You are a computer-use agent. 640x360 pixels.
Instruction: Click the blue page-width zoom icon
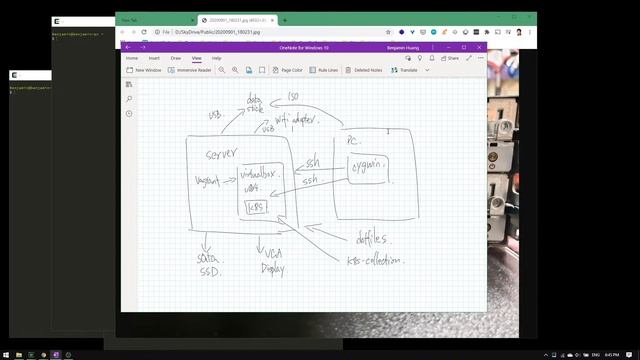249,70
